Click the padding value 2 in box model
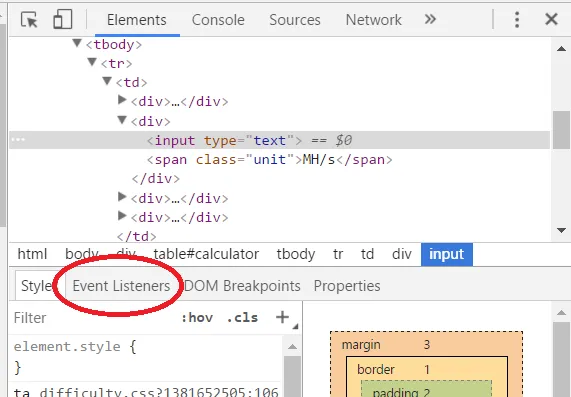Screen dimensions: 571x397 426,392
